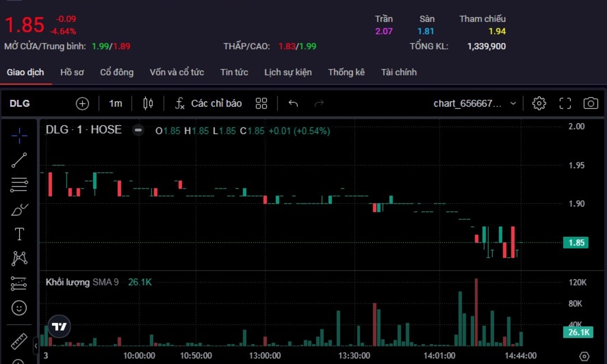Select the crosshair cursor tool
This screenshot has height=364, width=607.
coord(19,136)
